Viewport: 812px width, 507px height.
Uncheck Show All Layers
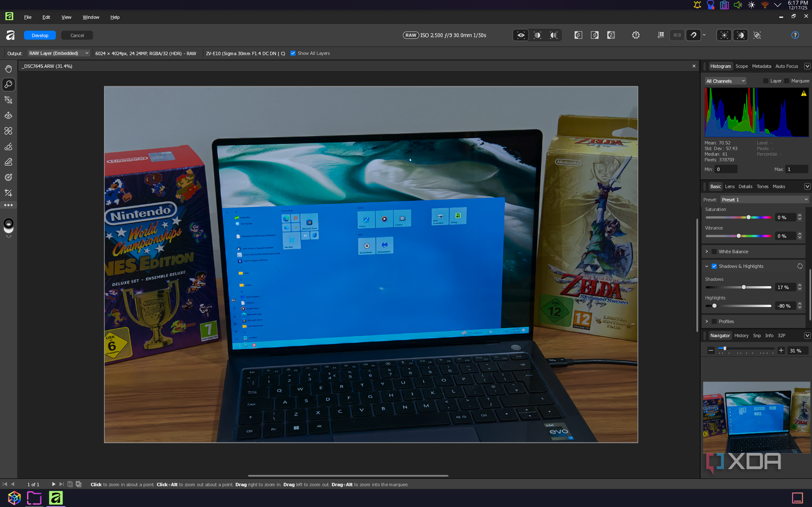pyautogui.click(x=293, y=53)
